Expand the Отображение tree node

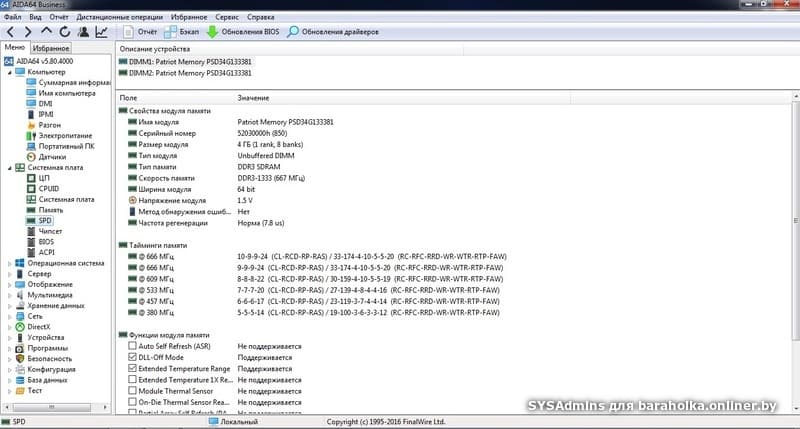[10, 285]
